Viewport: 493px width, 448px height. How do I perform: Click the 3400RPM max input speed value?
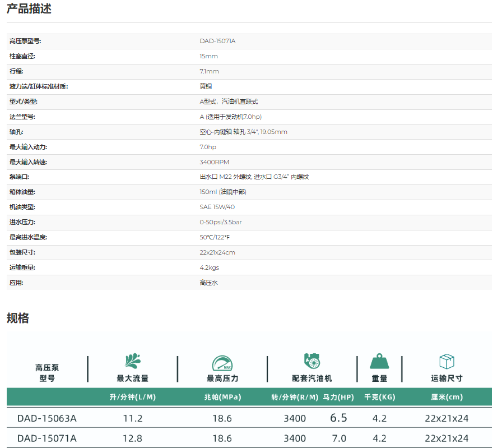coord(215,162)
